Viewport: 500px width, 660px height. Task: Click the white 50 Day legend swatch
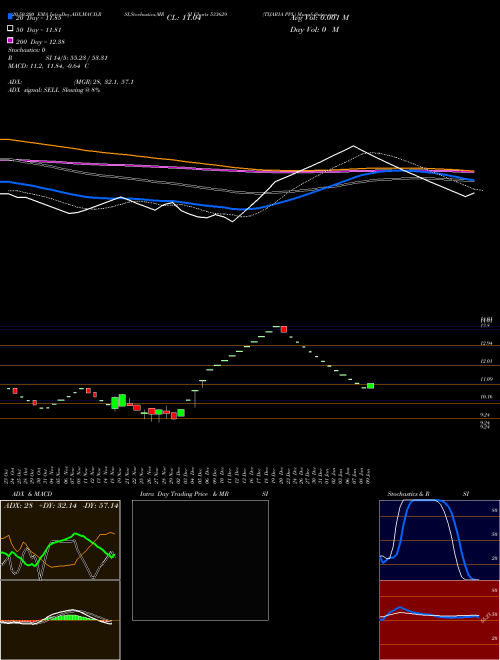[11, 29]
